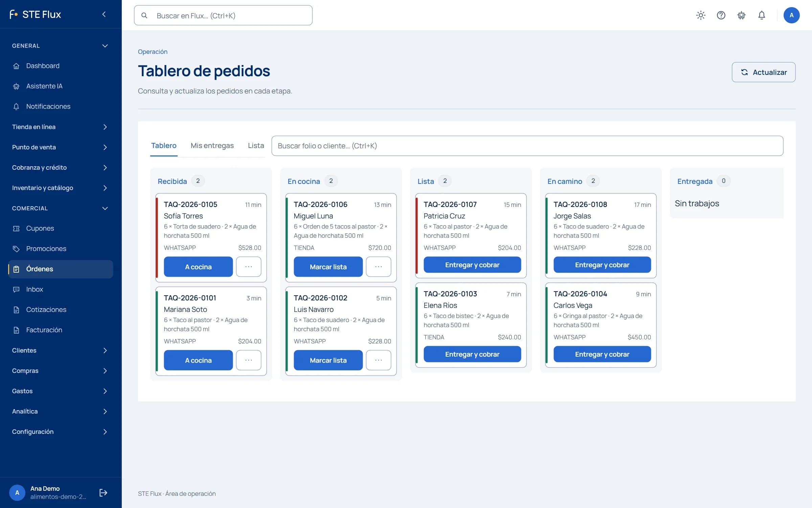Image resolution: width=812 pixels, height=508 pixels.
Task: Click Entregar y cobrar for Carlos Vega
Action: [602, 354]
